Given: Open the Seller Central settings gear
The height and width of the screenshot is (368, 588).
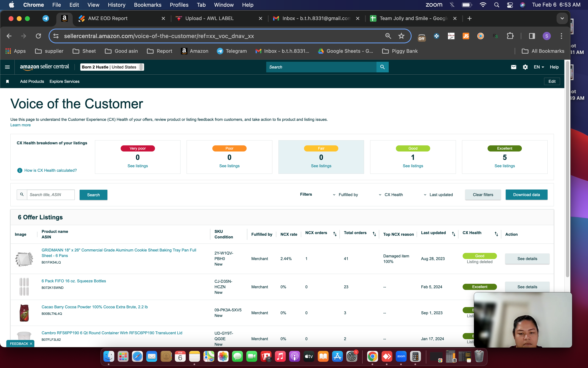Looking at the screenshot, I should [525, 67].
